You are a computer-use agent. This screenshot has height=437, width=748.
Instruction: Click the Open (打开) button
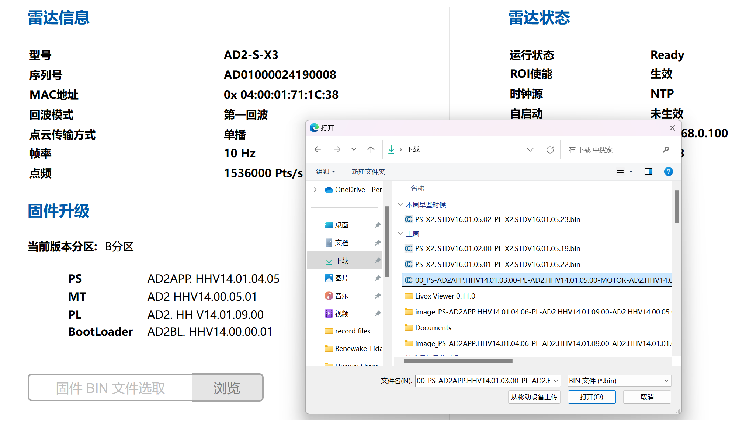[x=592, y=397]
